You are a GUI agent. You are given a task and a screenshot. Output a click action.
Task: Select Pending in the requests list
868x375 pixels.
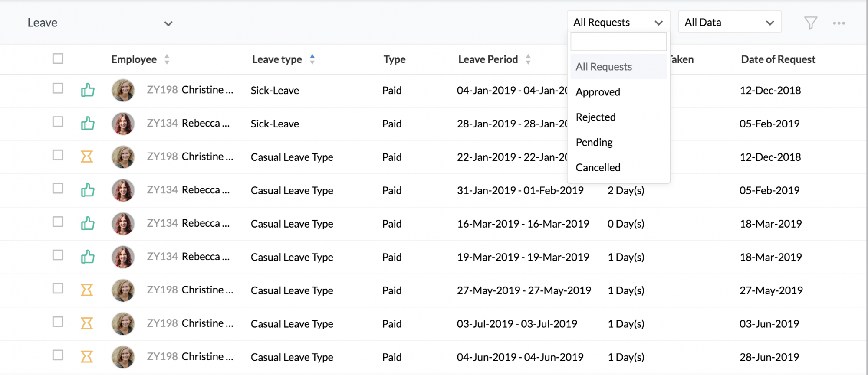click(594, 142)
